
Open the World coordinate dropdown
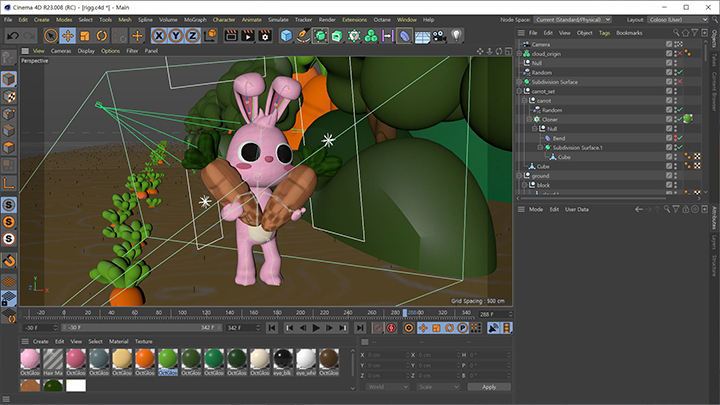pyautogui.click(x=388, y=387)
